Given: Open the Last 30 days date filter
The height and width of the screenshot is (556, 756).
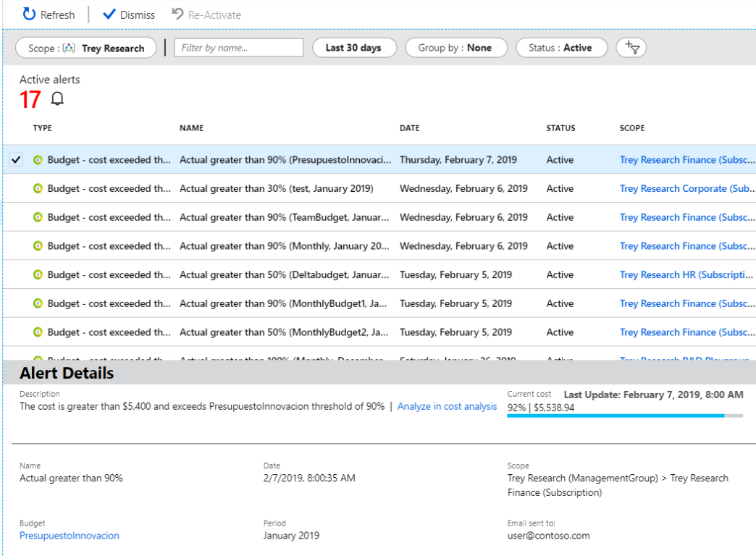Looking at the screenshot, I should click(354, 48).
